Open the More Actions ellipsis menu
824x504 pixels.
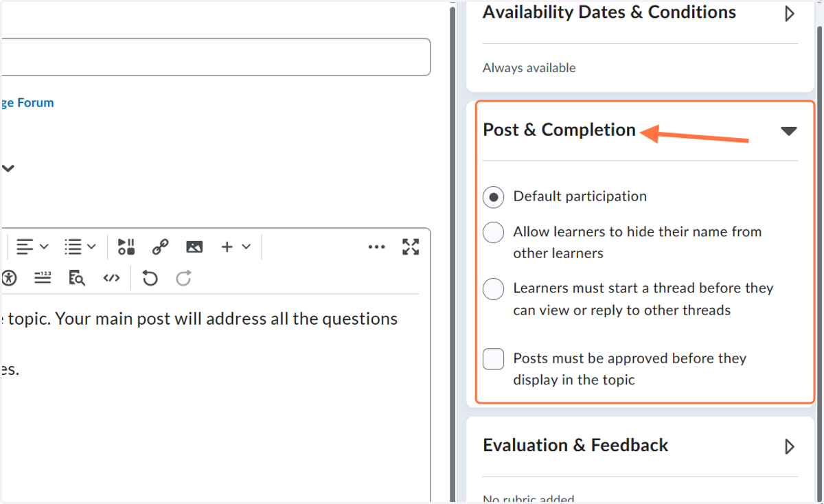pos(377,247)
